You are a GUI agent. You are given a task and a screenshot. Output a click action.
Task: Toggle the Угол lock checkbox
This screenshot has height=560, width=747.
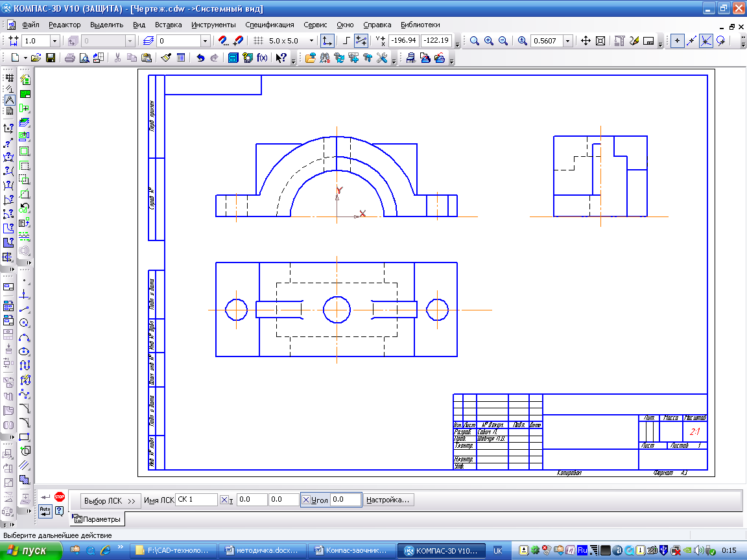(306, 500)
